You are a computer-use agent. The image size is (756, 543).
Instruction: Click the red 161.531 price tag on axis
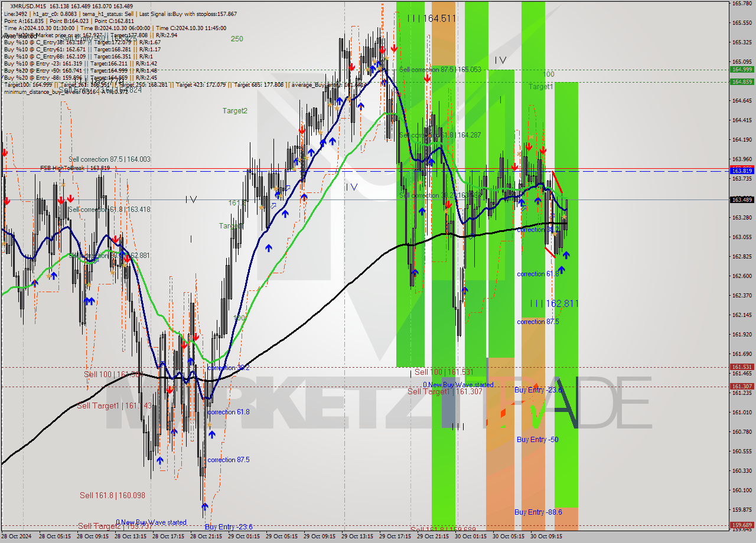point(742,367)
